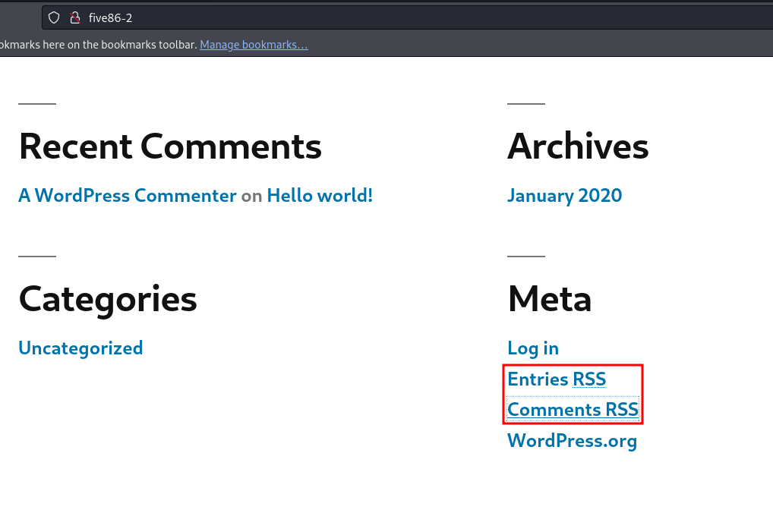Click the Recent Comments heading

(x=170, y=146)
